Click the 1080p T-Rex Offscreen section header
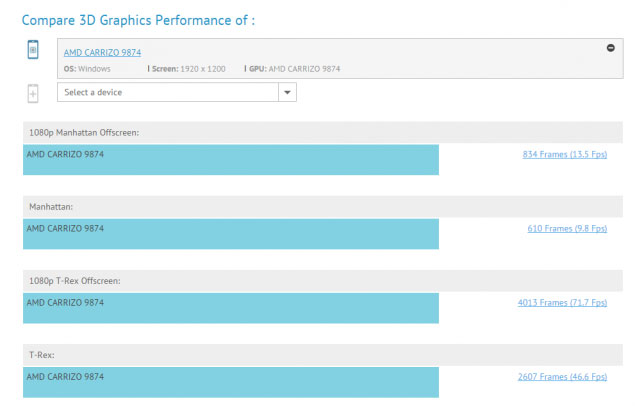Screen dimensions: 635x406 [x=75, y=281]
